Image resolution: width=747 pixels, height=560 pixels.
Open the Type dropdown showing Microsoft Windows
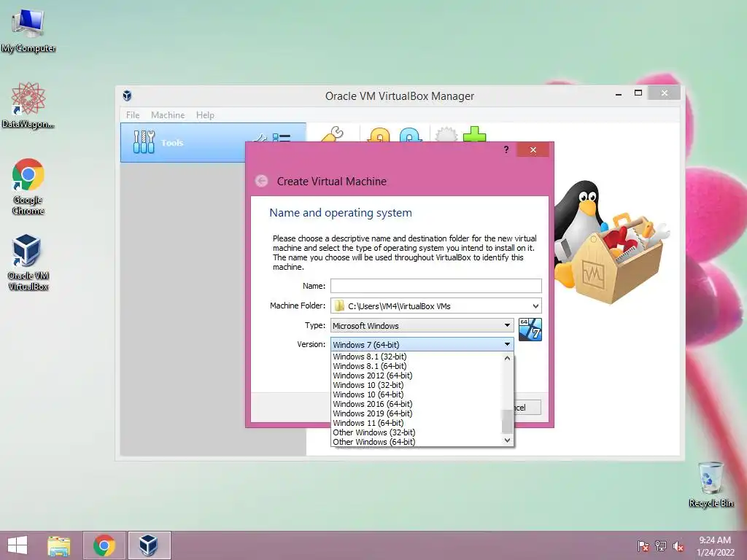(422, 326)
